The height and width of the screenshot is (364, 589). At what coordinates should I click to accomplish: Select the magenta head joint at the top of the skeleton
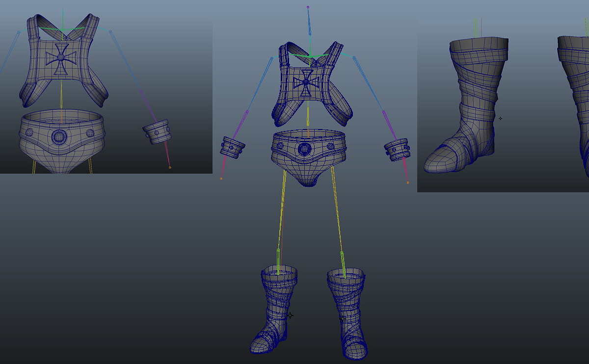coord(308,7)
